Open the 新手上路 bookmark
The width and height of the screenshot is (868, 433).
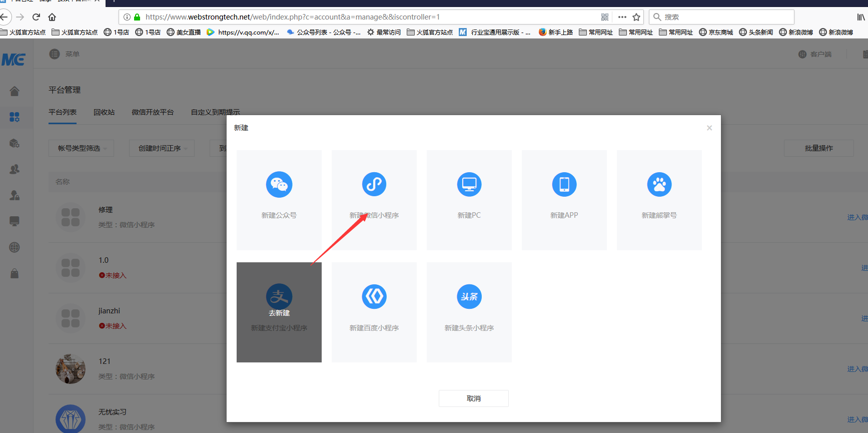(x=556, y=32)
